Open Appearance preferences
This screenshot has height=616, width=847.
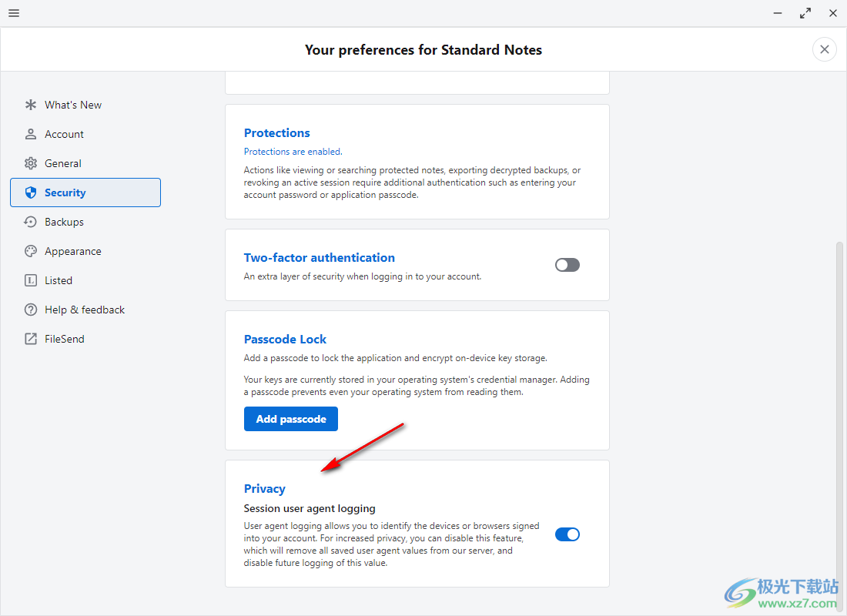tap(85, 251)
